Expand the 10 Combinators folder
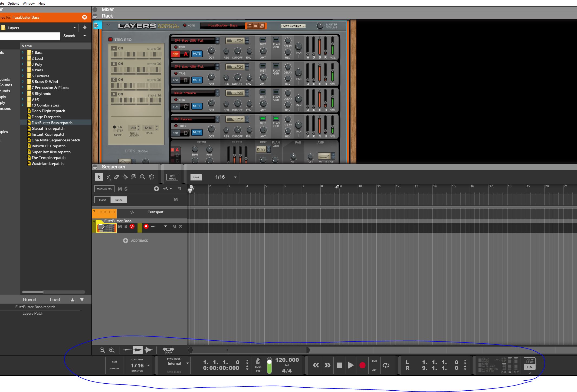The image size is (577, 392). coord(23,105)
